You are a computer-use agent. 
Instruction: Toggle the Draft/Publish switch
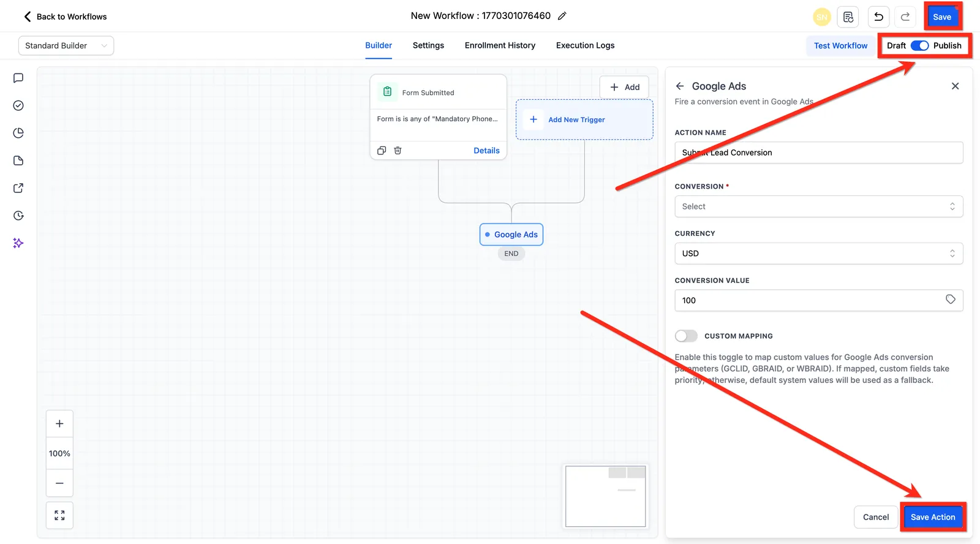coord(919,45)
